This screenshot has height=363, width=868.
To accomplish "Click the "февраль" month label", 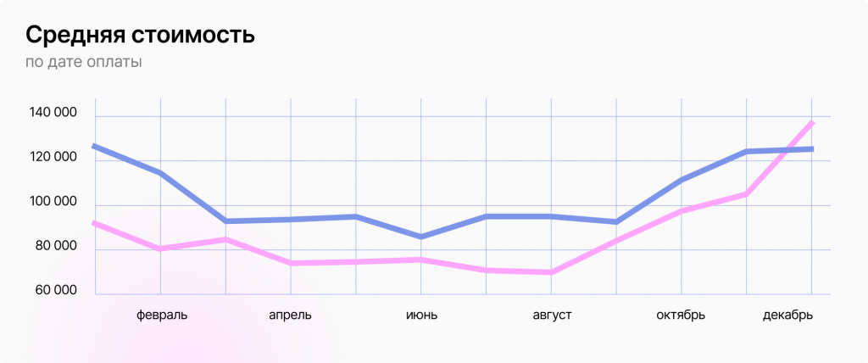I will [x=162, y=316].
